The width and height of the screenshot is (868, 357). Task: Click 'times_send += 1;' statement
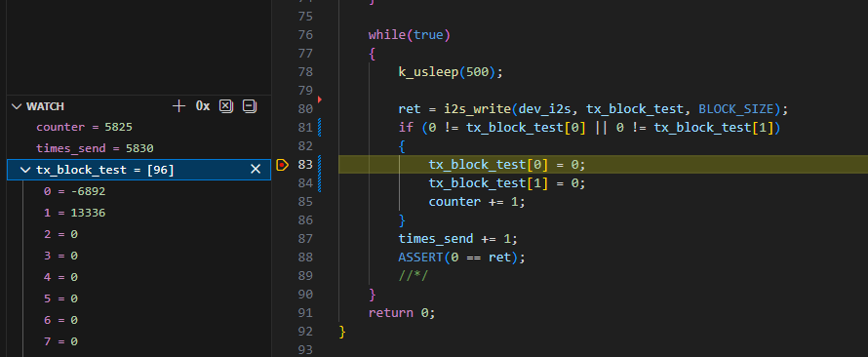(457, 239)
